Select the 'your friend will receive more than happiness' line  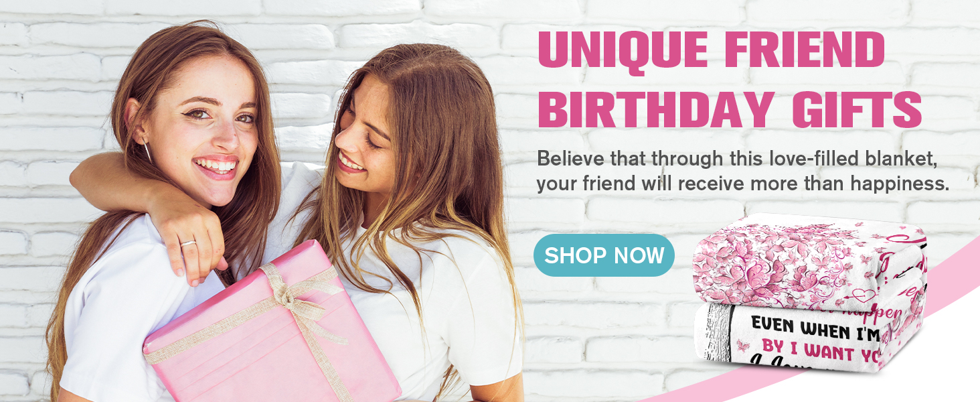click(743, 184)
